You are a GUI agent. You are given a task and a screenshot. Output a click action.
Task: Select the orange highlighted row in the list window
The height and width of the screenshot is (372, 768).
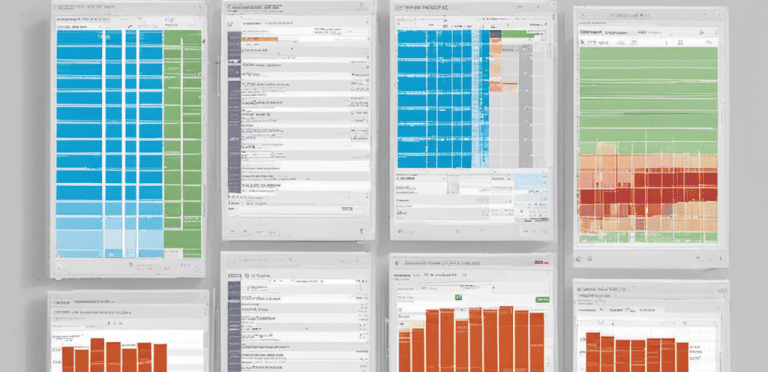click(x=259, y=39)
